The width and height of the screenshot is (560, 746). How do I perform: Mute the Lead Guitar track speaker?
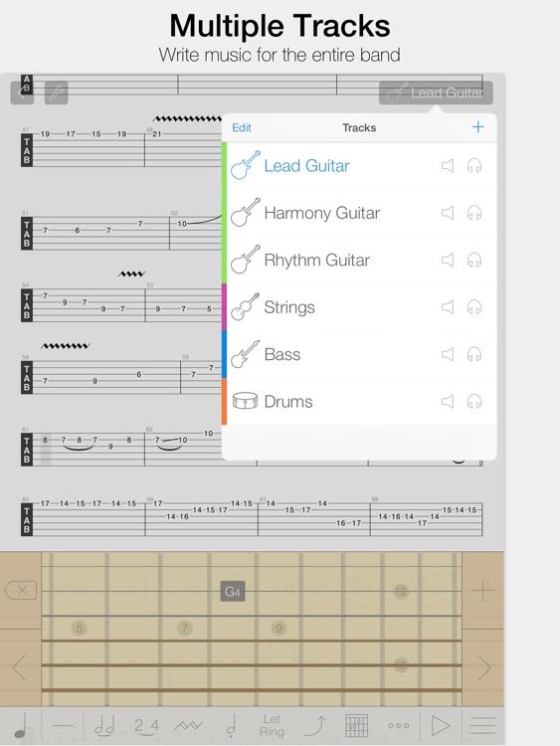448,165
